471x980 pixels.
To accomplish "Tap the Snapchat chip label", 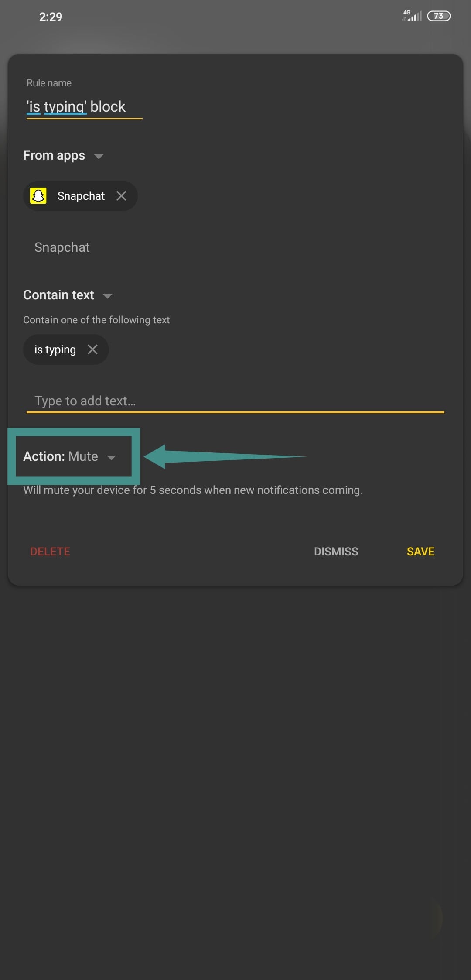I will 81,196.
